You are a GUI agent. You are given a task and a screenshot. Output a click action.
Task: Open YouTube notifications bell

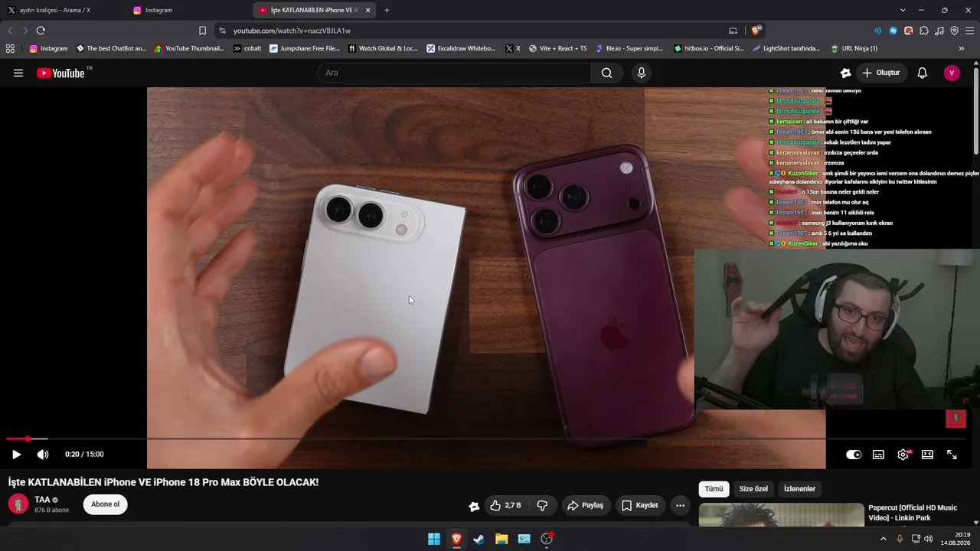tap(923, 73)
